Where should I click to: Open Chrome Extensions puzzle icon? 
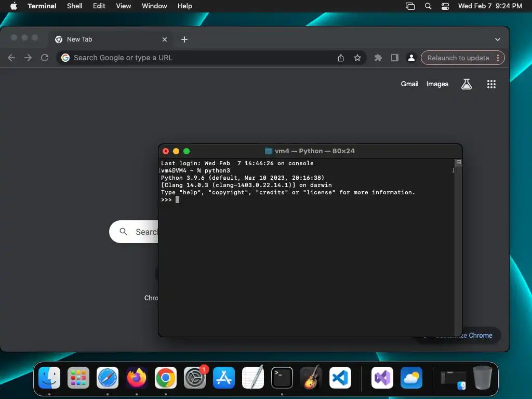378,58
